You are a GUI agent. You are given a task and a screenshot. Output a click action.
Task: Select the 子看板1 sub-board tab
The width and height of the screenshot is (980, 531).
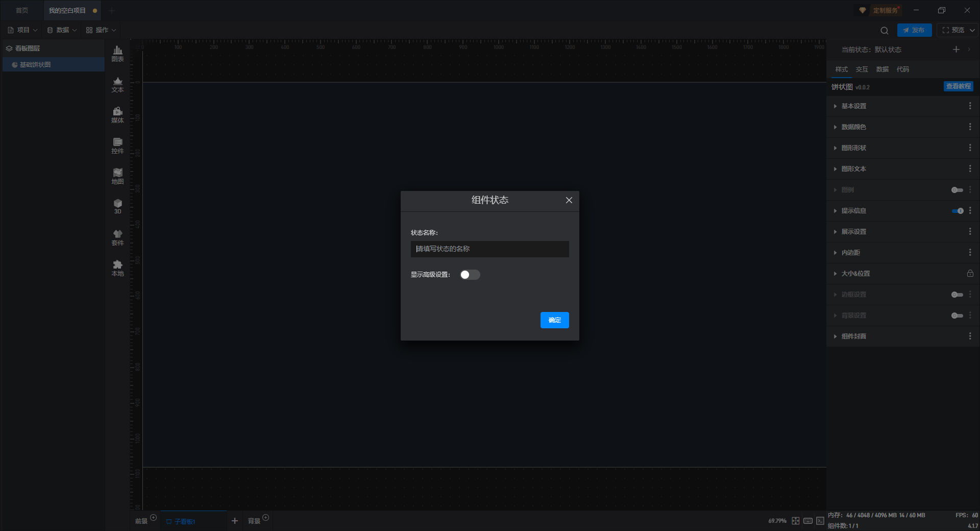[194, 521]
